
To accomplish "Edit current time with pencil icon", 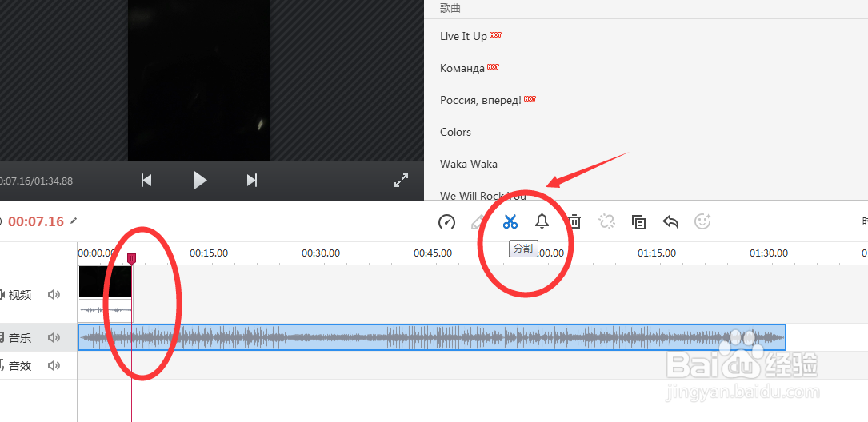I will click(74, 221).
